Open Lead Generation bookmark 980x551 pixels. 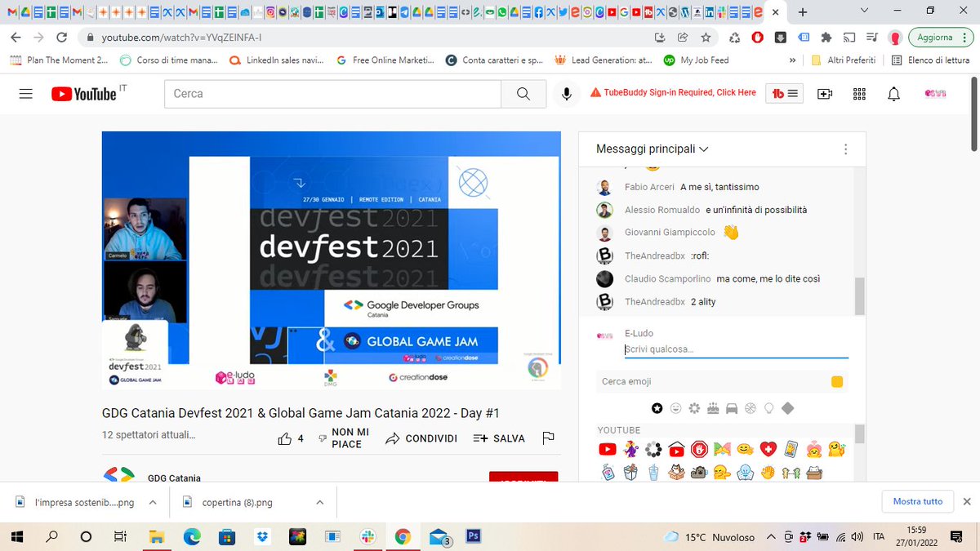(603, 60)
